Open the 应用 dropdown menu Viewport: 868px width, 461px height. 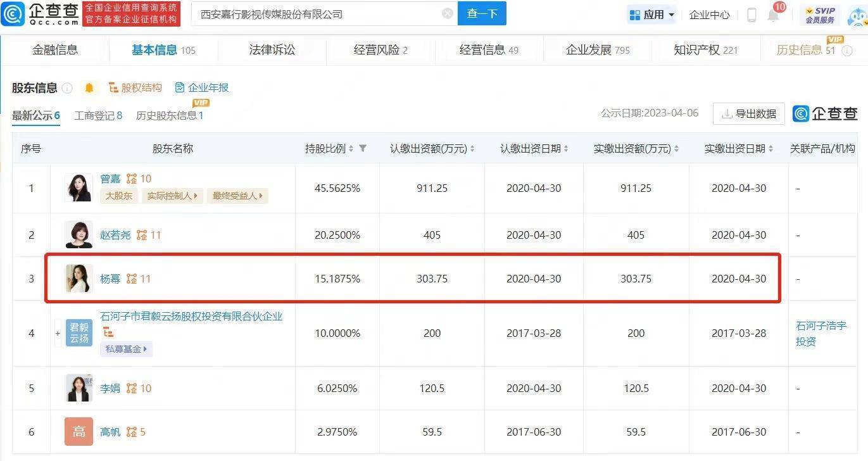tap(651, 15)
